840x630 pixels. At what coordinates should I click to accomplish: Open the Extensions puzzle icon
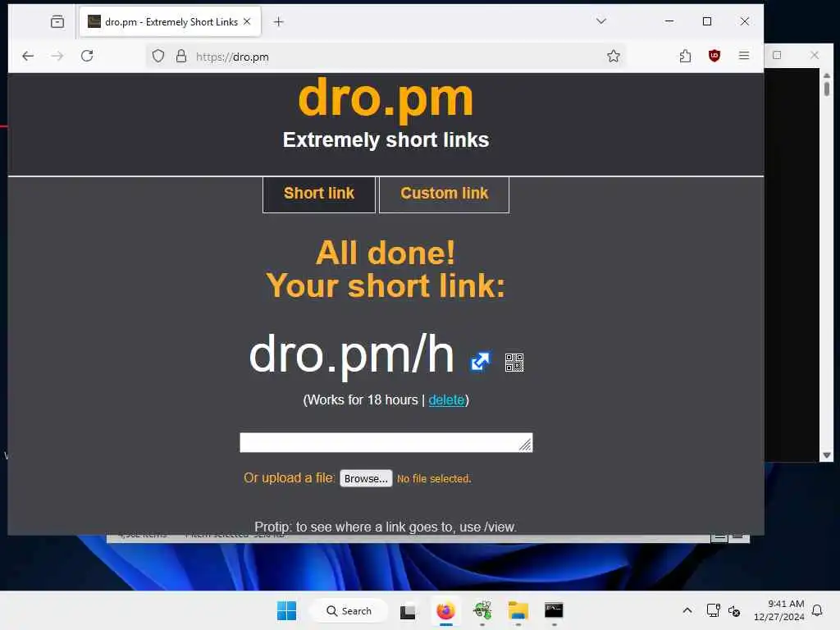coord(685,56)
